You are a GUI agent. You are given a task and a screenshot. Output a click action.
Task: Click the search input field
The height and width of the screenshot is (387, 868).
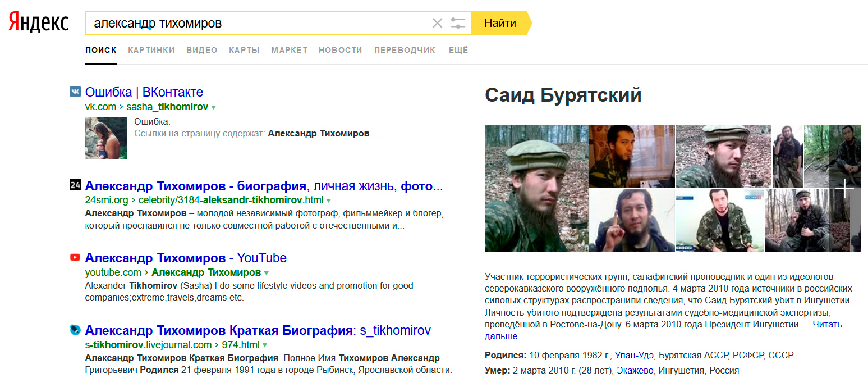(258, 23)
